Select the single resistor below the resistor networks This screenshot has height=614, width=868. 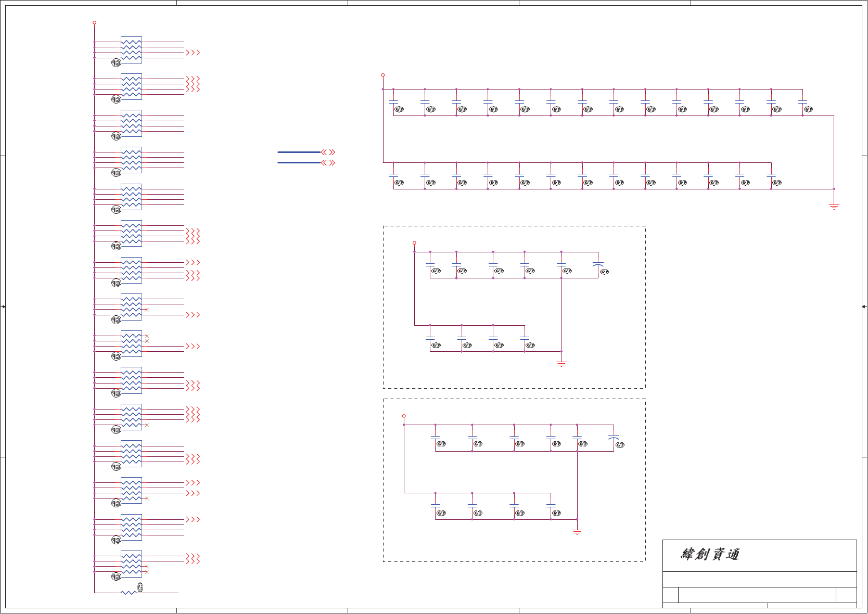pos(128,592)
